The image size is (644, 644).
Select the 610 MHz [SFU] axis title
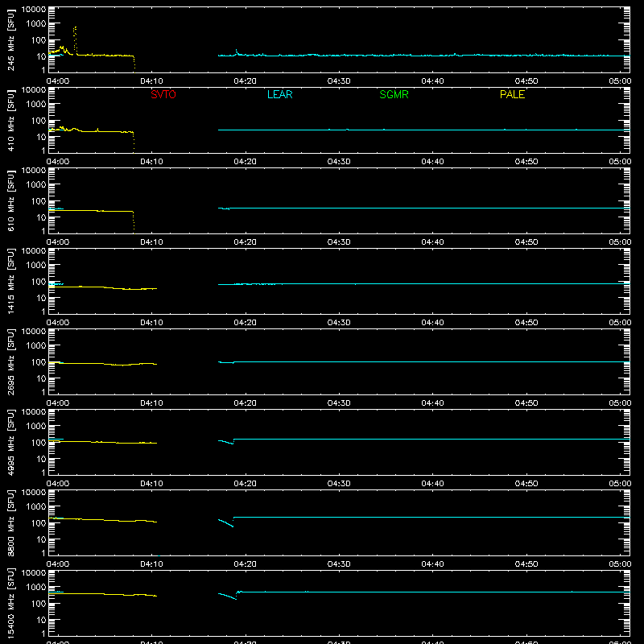11,200
